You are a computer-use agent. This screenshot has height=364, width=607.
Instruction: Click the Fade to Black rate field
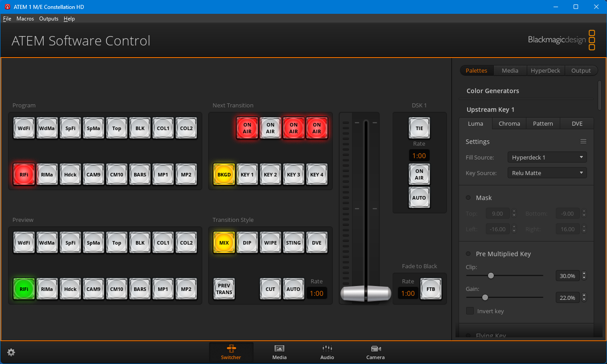[x=408, y=293]
